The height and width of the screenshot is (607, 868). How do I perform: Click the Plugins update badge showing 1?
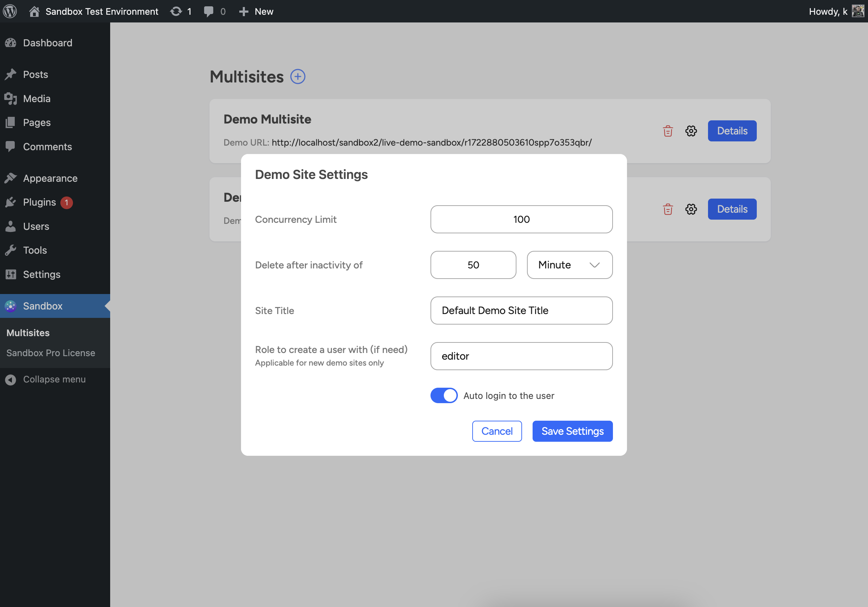(67, 202)
